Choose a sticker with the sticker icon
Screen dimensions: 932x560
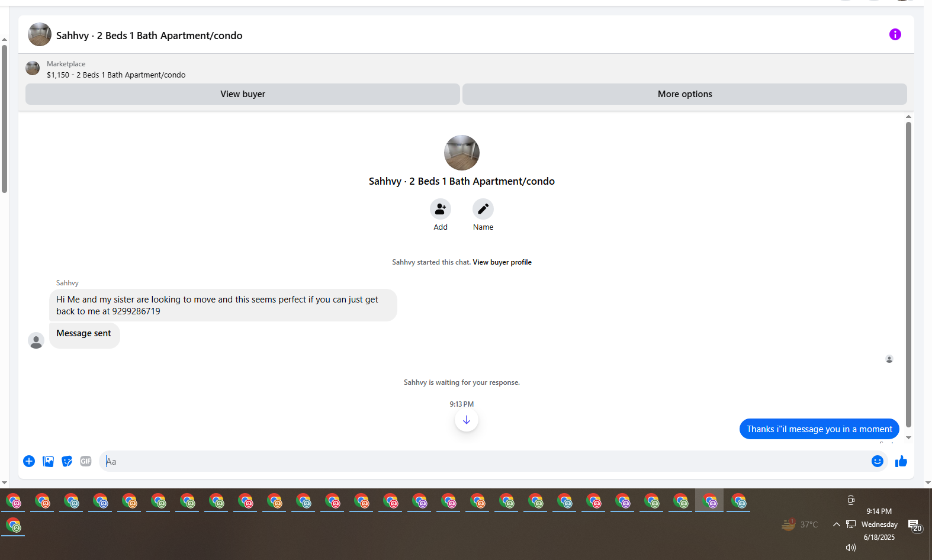click(67, 461)
